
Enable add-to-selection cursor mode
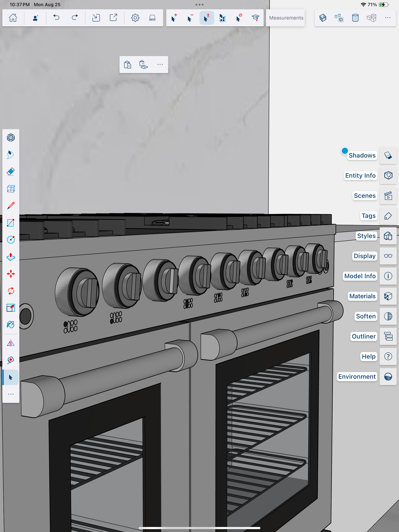[x=174, y=18]
